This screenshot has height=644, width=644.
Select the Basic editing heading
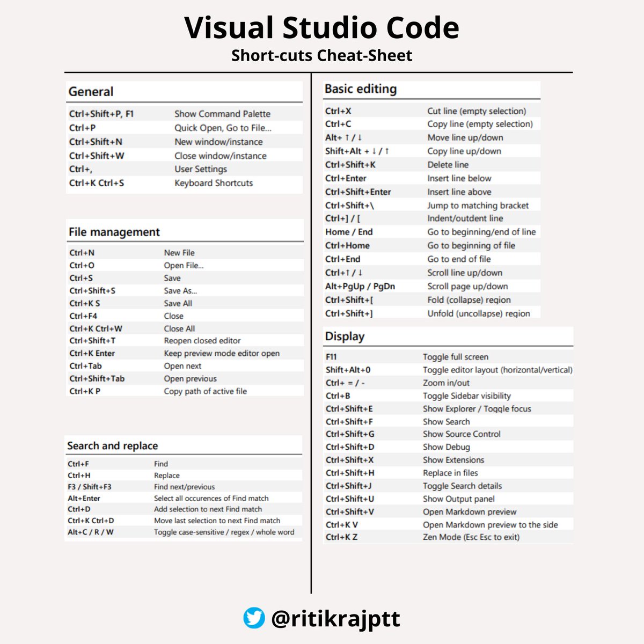point(361,89)
